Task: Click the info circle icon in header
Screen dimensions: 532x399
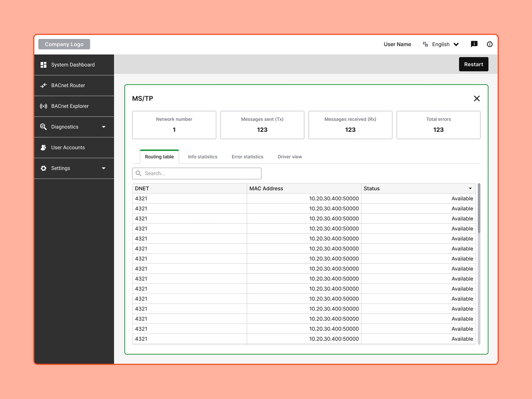Action: click(x=490, y=44)
